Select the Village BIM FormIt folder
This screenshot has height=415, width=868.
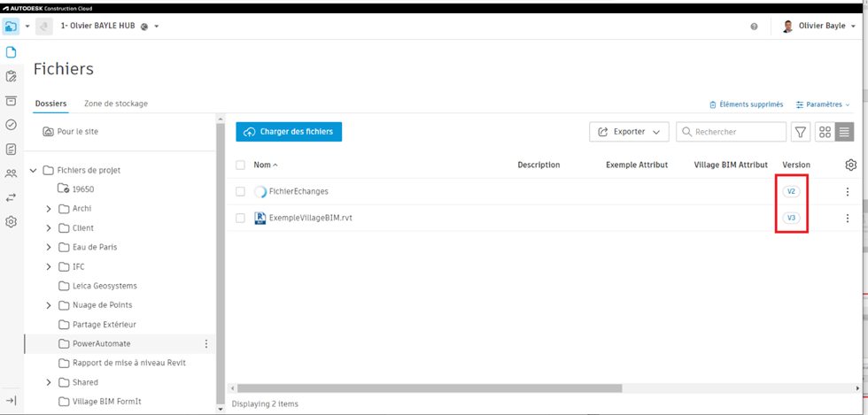click(107, 402)
